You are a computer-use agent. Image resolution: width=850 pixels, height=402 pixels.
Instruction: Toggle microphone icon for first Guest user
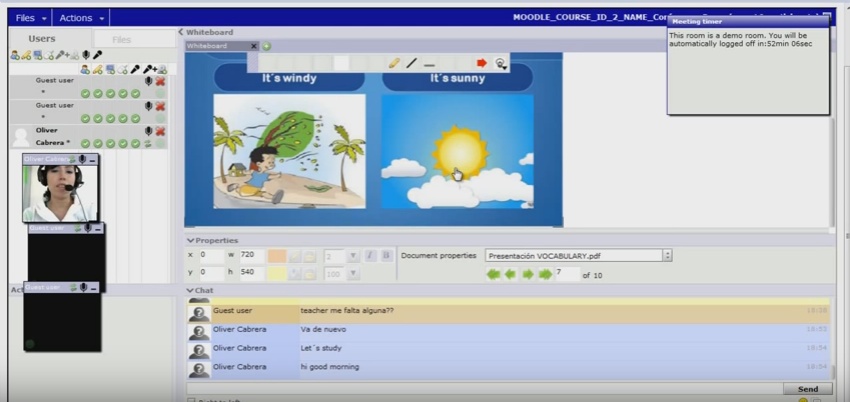[149, 80]
